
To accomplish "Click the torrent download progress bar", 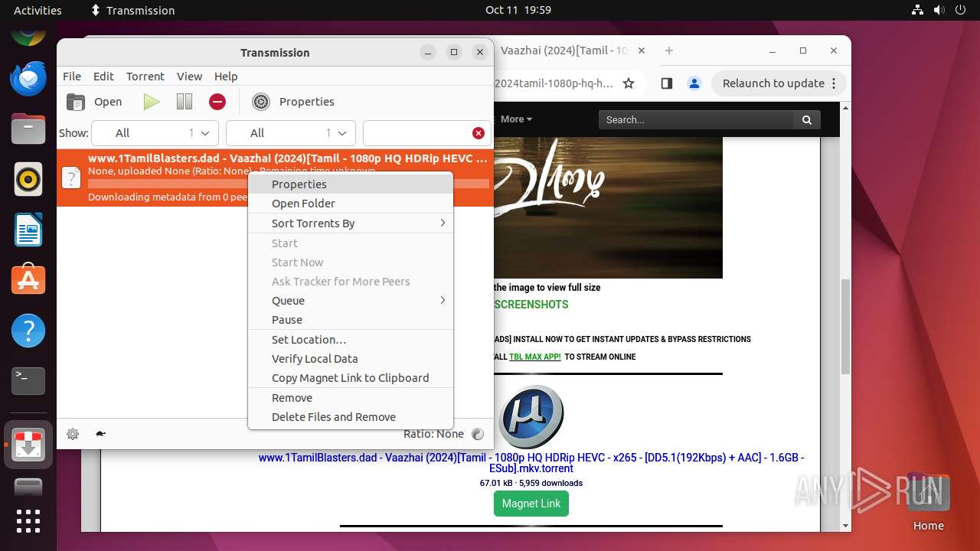I will (x=289, y=184).
